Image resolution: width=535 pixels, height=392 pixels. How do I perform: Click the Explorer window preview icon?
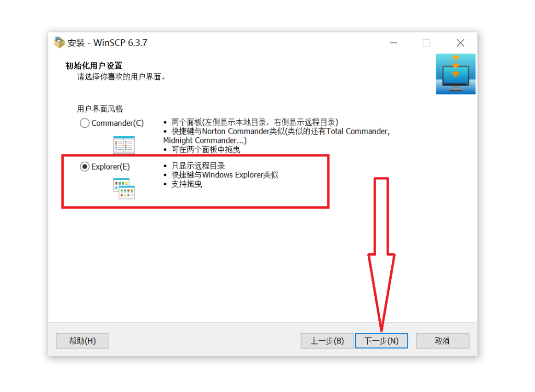click(x=124, y=188)
